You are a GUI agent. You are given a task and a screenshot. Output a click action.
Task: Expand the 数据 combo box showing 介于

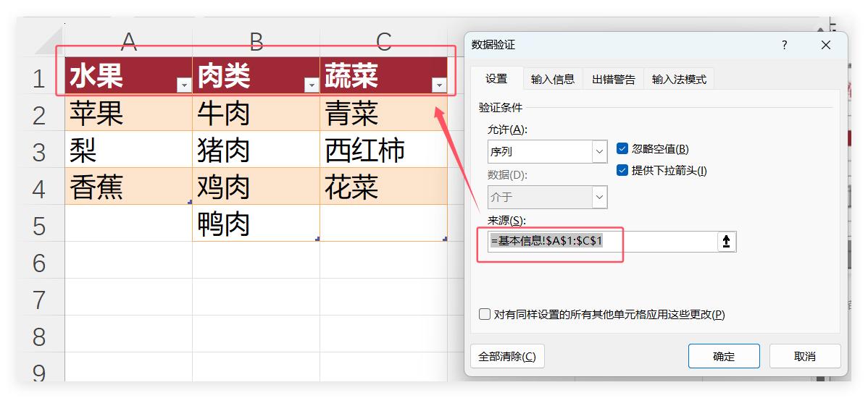(599, 197)
